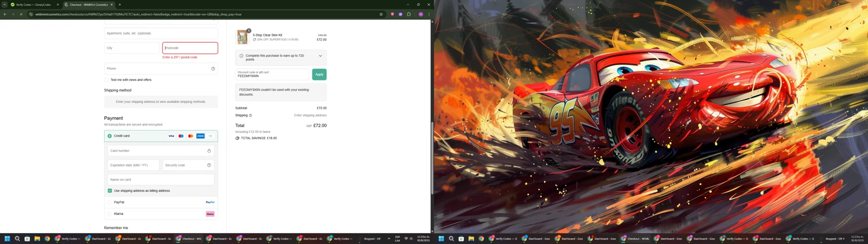Choose the PayPal payment radio button

(x=110, y=202)
